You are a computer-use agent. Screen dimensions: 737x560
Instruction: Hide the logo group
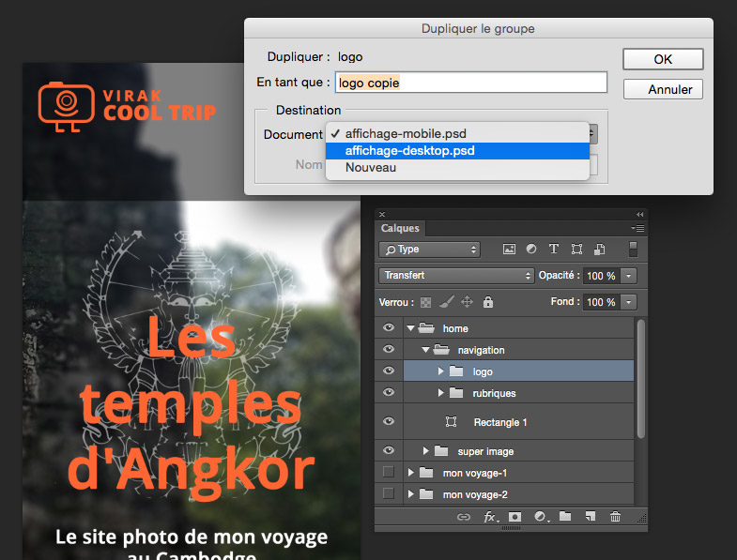click(x=389, y=371)
